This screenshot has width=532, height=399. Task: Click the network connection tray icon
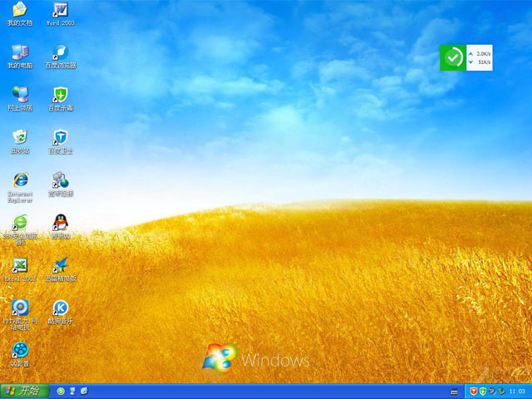501,392
